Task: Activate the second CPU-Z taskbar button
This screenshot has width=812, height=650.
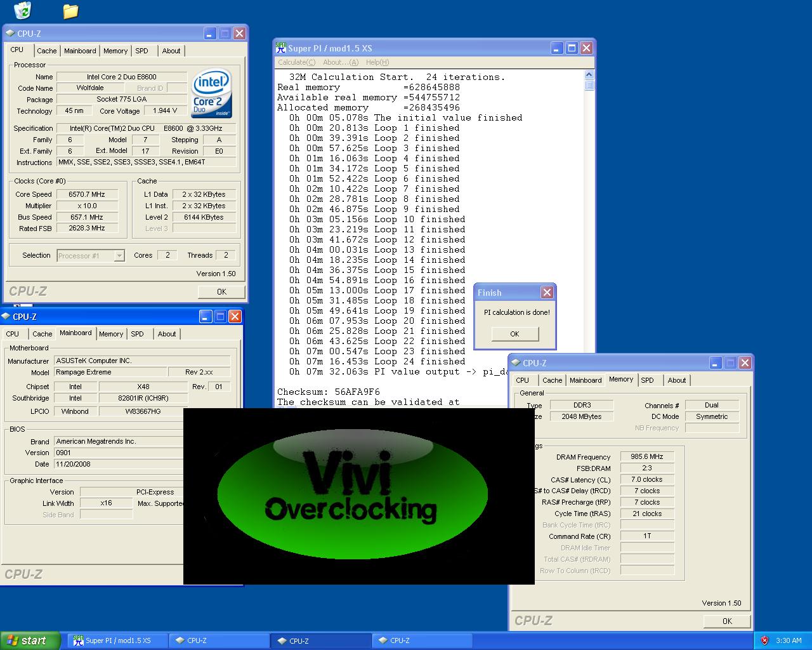Action: click(320, 640)
